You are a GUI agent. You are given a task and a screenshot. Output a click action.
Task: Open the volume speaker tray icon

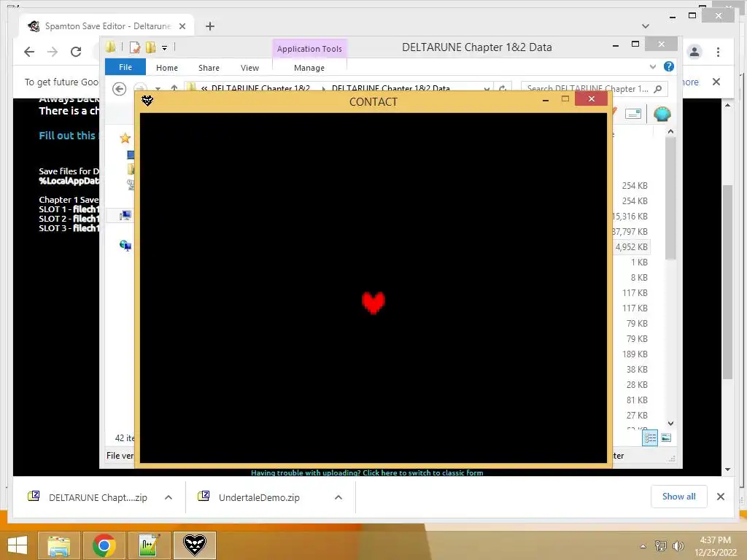pos(678,546)
